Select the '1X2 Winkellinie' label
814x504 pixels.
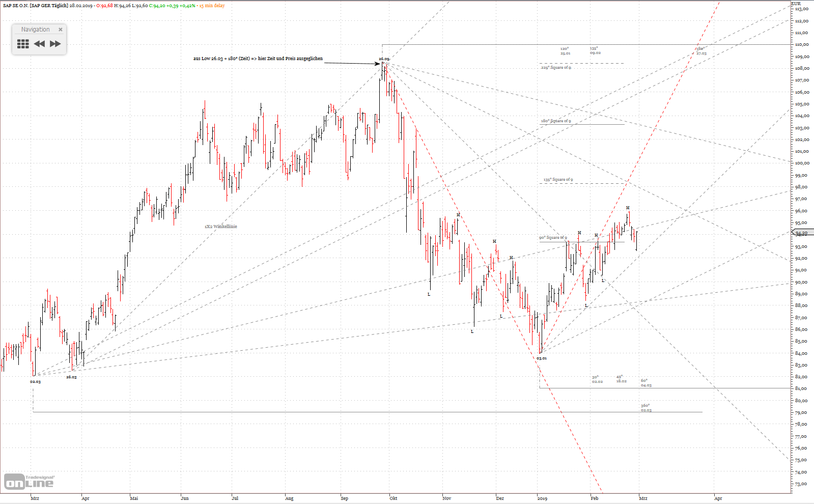click(221, 227)
